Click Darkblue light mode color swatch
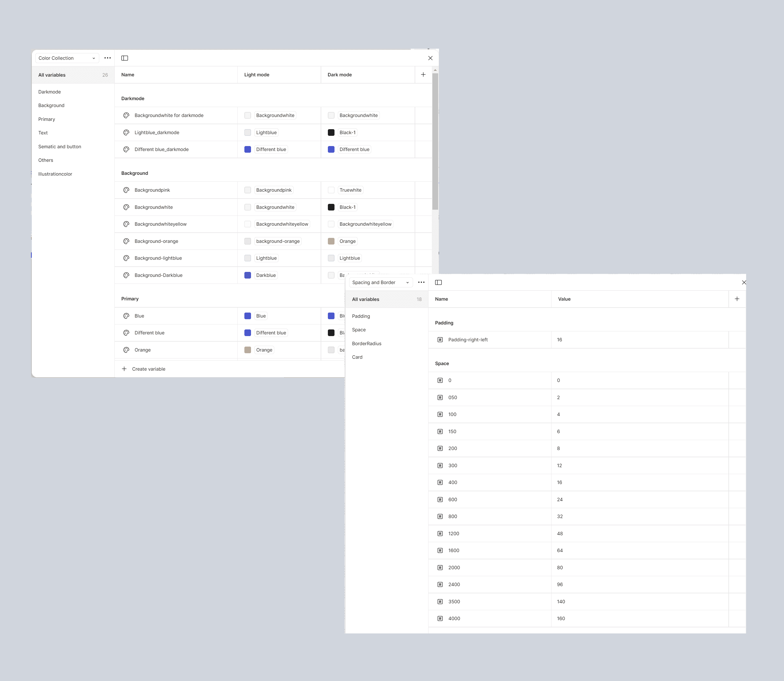The height and width of the screenshot is (681, 784). (248, 275)
